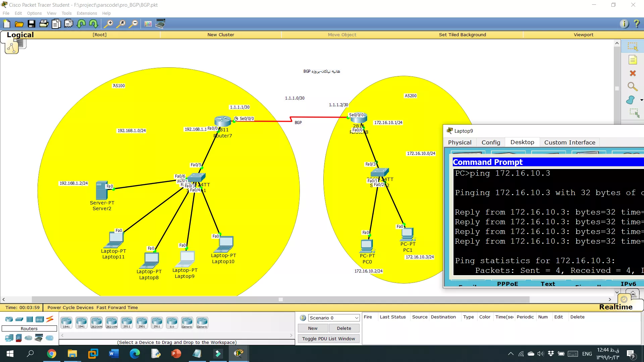Reset the workspace zoom level
The image size is (644, 362).
[x=121, y=24]
